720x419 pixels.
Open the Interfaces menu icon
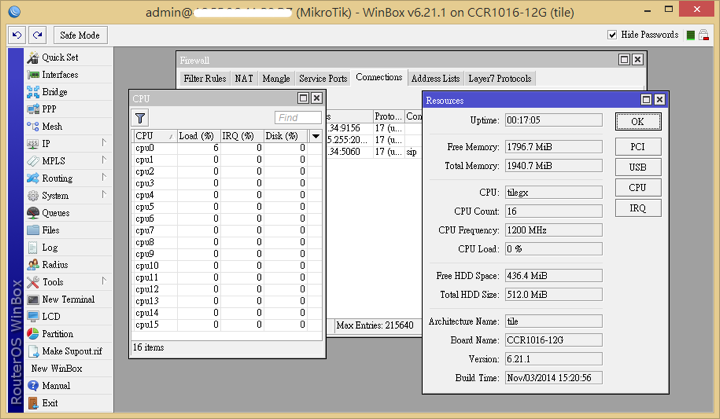click(x=33, y=75)
